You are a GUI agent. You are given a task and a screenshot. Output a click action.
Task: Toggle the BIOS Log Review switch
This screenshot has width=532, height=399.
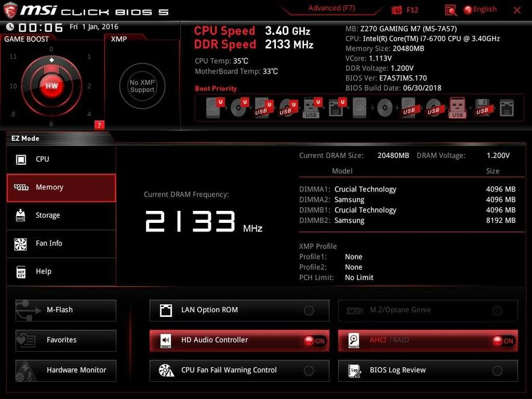(x=497, y=371)
